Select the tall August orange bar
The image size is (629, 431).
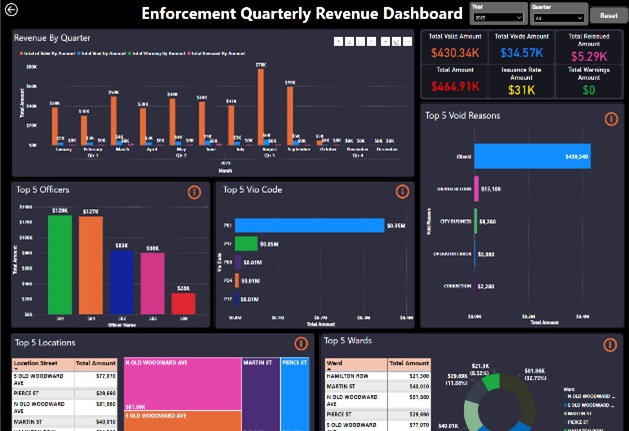click(x=261, y=107)
